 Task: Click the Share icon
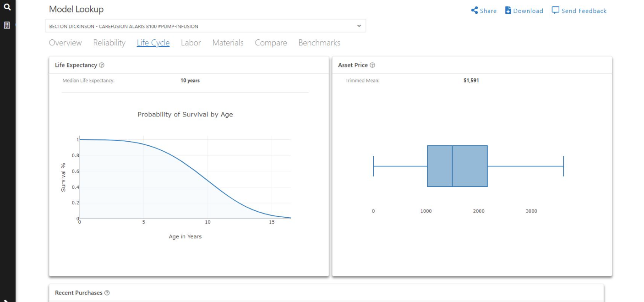475,11
